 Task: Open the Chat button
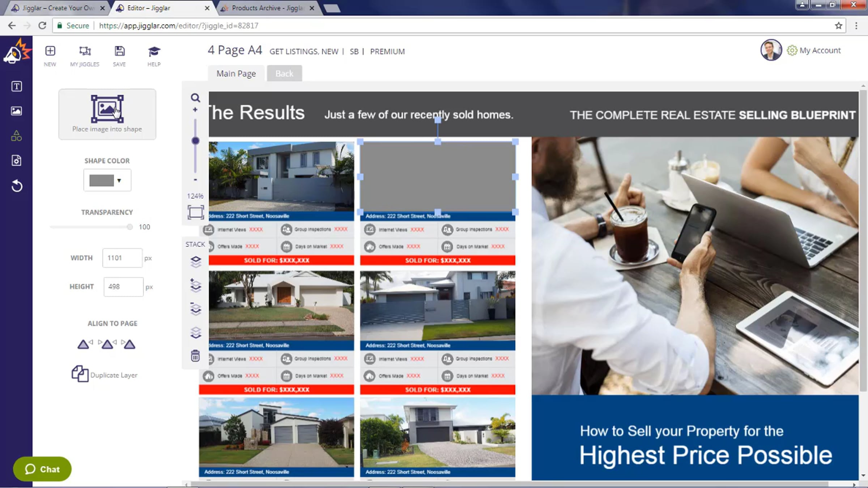pos(42,469)
